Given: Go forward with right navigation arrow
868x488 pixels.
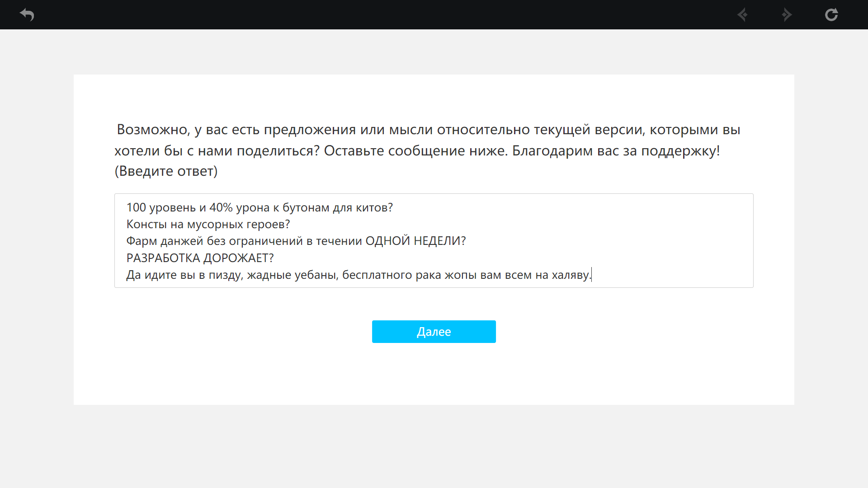Looking at the screenshot, I should (787, 15).
